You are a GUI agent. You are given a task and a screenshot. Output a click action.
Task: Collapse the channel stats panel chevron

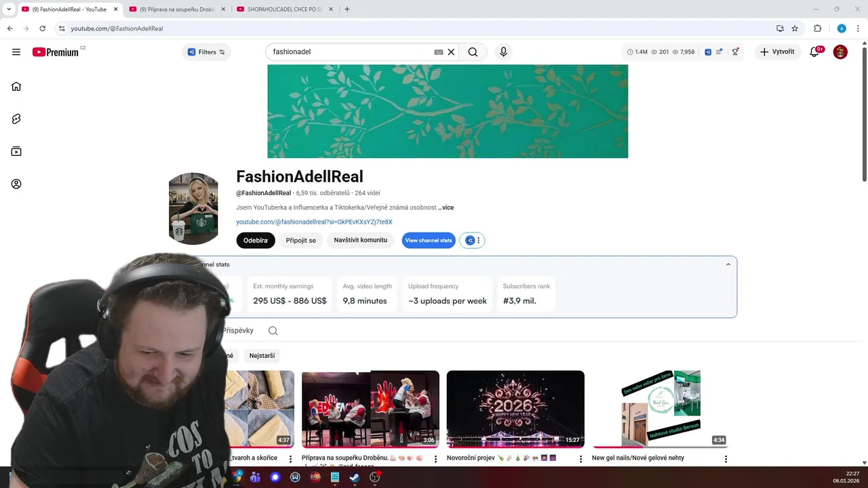pyautogui.click(x=728, y=264)
